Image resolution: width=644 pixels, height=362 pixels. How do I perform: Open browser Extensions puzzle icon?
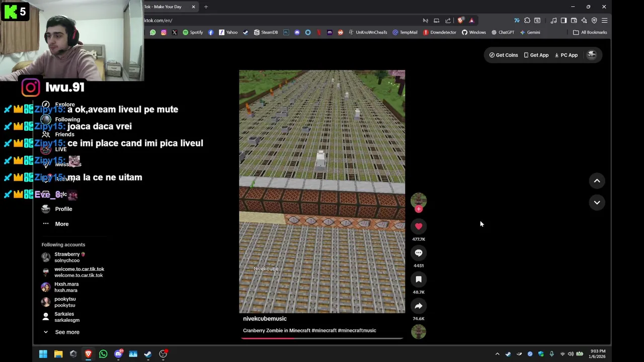pyautogui.click(x=527, y=21)
